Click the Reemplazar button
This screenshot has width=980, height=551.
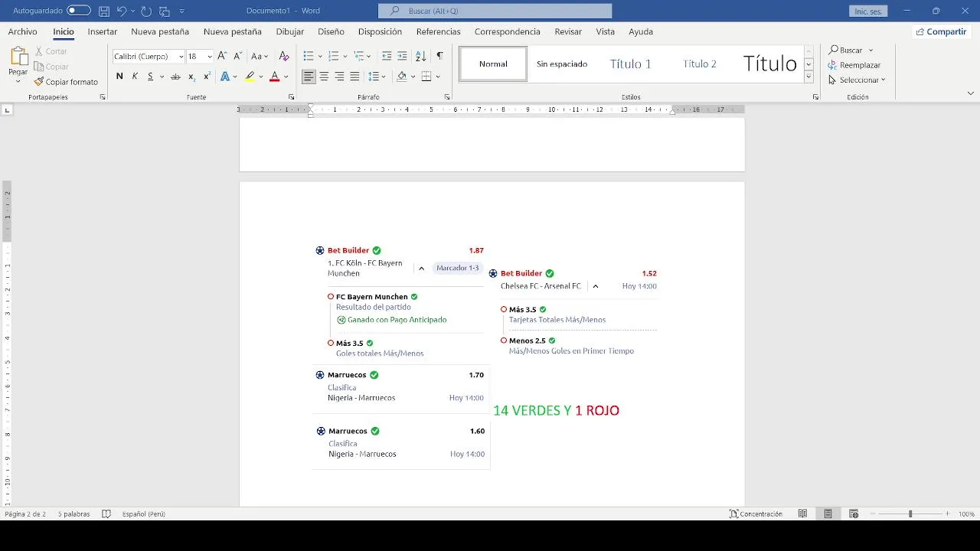click(854, 65)
